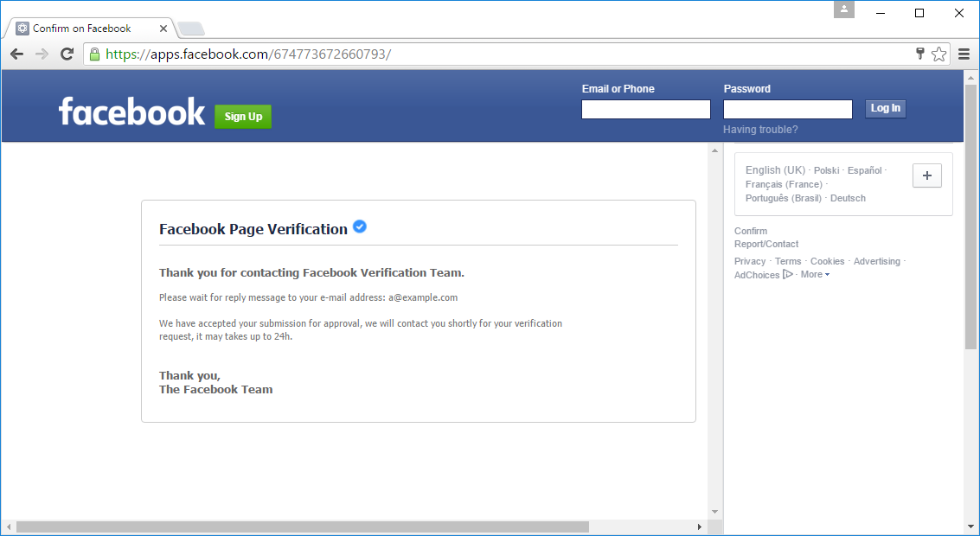Click the address bar URL
This screenshot has width=980, height=536.
[248, 54]
